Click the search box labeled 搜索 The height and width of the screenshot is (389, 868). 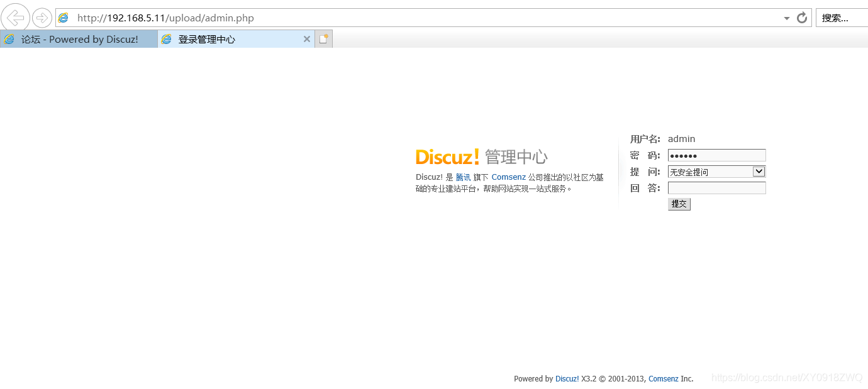pos(842,18)
